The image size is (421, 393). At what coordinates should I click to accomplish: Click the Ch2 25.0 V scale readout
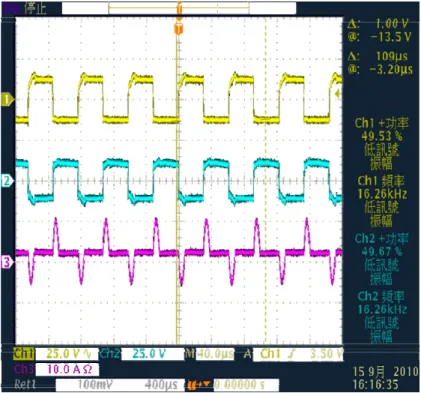pyautogui.click(x=149, y=354)
